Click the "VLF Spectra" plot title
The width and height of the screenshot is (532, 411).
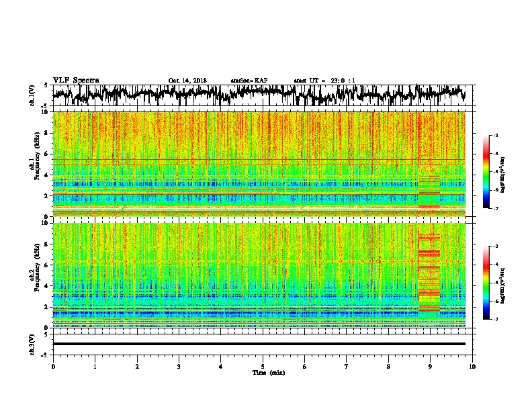tap(76, 81)
